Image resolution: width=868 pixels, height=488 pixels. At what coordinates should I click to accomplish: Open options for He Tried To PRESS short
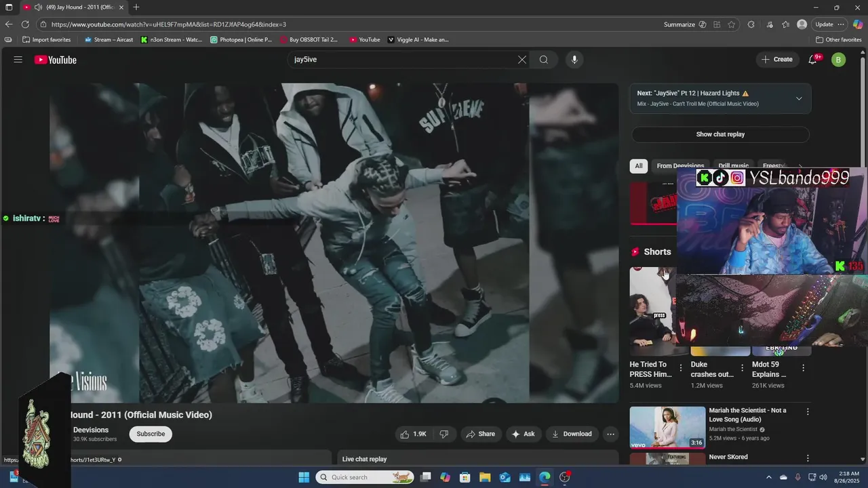click(681, 368)
